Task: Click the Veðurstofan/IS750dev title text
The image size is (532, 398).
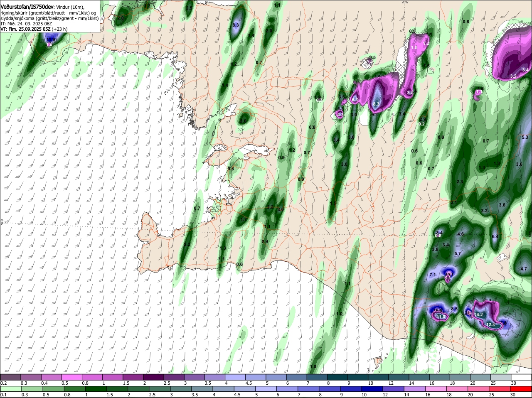Action: coord(27,7)
